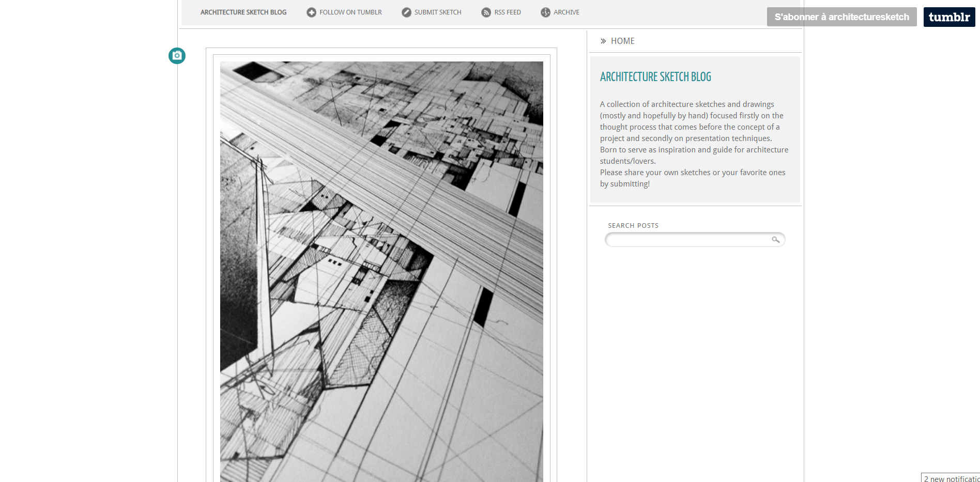Screen dimensions: 980x482
Task: Navigate to HOME in the sidebar
Action: pos(622,41)
